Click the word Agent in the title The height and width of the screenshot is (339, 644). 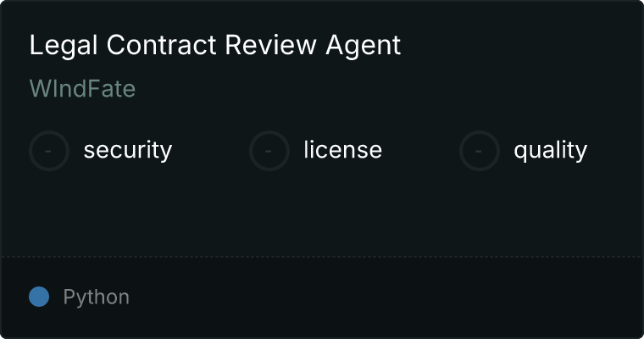[x=363, y=46]
